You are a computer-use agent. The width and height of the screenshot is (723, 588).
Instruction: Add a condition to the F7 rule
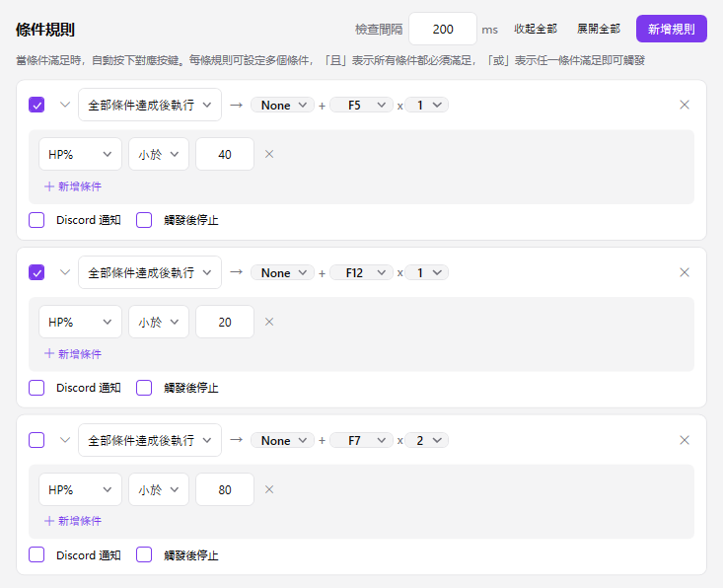(73, 521)
